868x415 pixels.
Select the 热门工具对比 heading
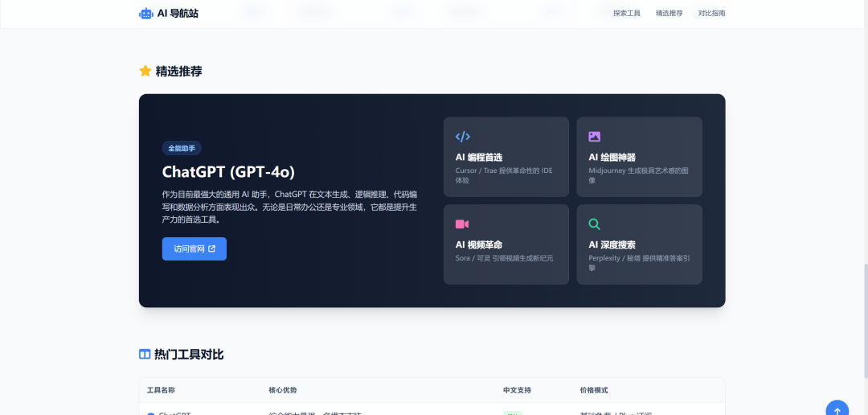click(x=190, y=354)
